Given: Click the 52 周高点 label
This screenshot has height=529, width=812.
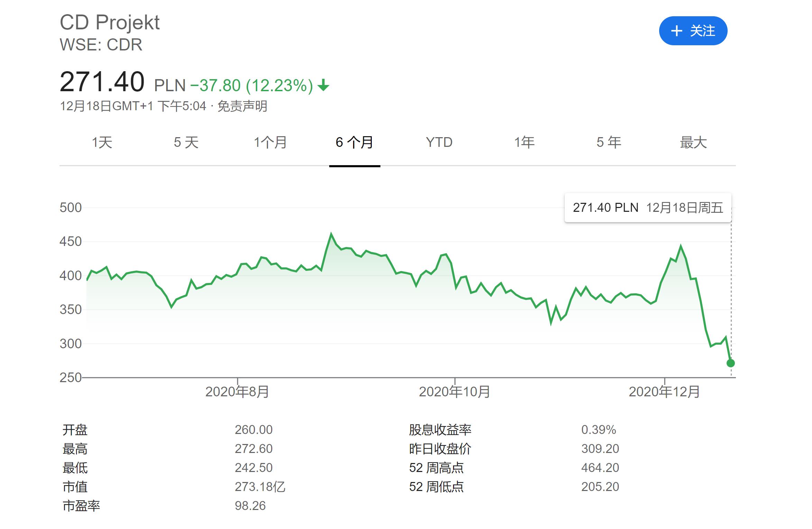Looking at the screenshot, I should point(436,468).
